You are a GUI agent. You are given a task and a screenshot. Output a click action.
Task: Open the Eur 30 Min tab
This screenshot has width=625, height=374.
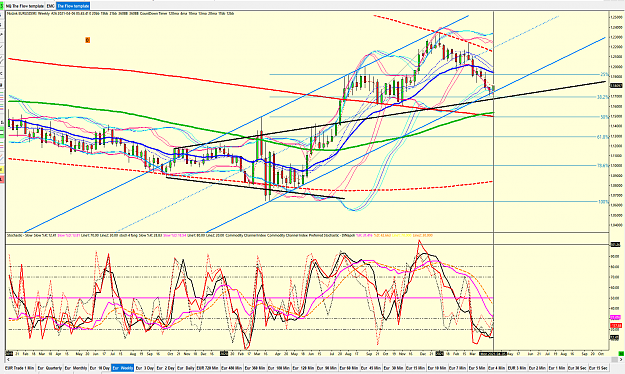[393, 368]
